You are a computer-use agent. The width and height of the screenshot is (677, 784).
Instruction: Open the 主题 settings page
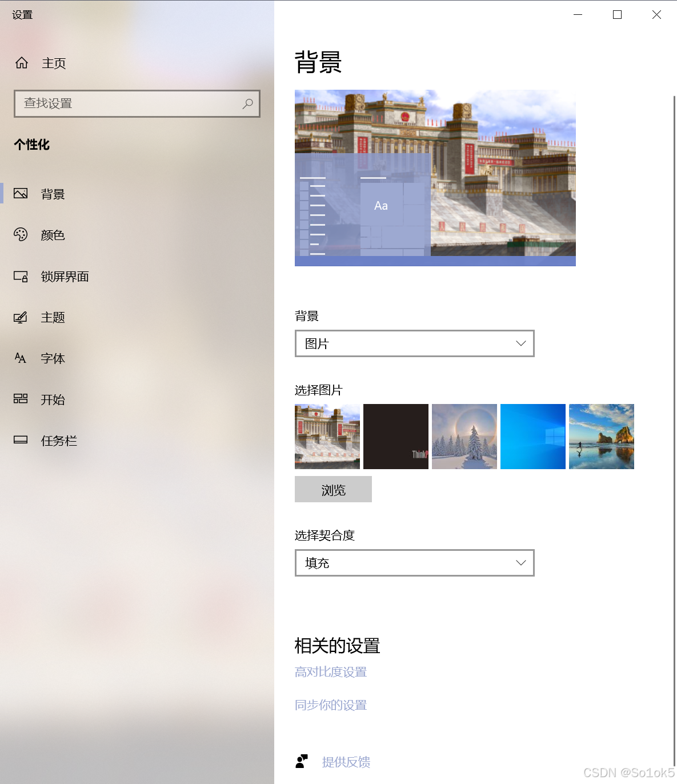click(137, 317)
